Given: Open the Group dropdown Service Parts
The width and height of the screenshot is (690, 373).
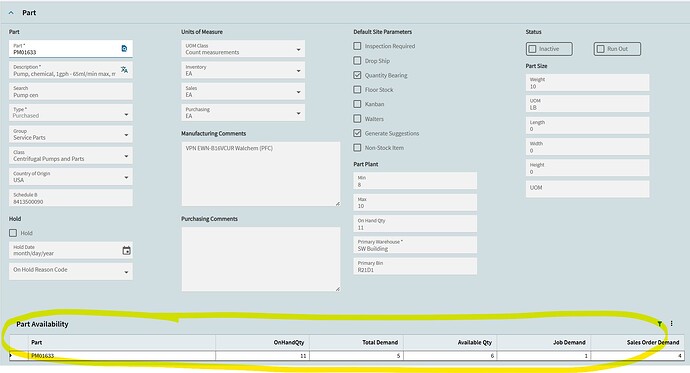Looking at the screenshot, I should tap(126, 135).
